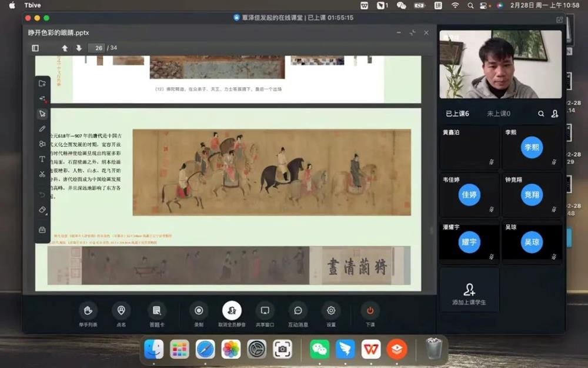Screen dimensions: 588x368
Task: Click 添加上课学生 add student button
Action: (469, 294)
